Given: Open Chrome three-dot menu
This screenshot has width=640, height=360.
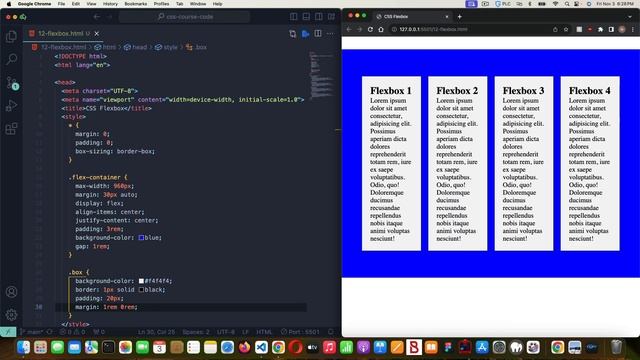Looking at the screenshot, I should [633, 29].
